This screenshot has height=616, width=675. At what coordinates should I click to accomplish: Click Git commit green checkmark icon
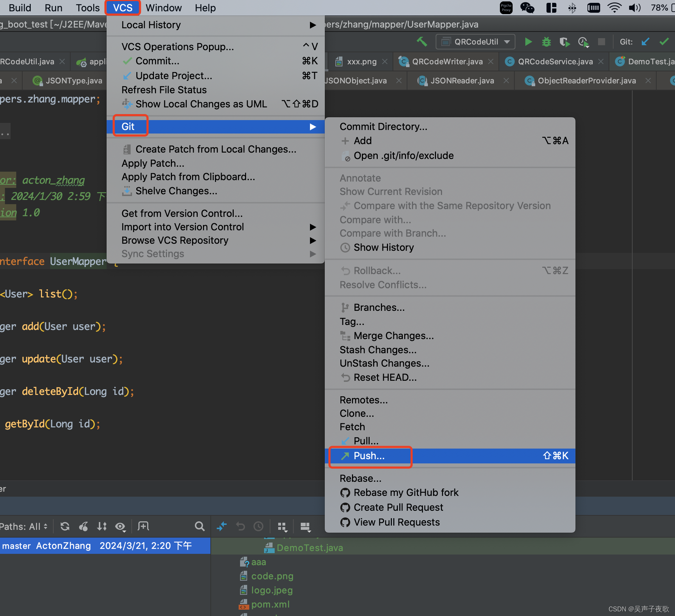[x=664, y=42]
